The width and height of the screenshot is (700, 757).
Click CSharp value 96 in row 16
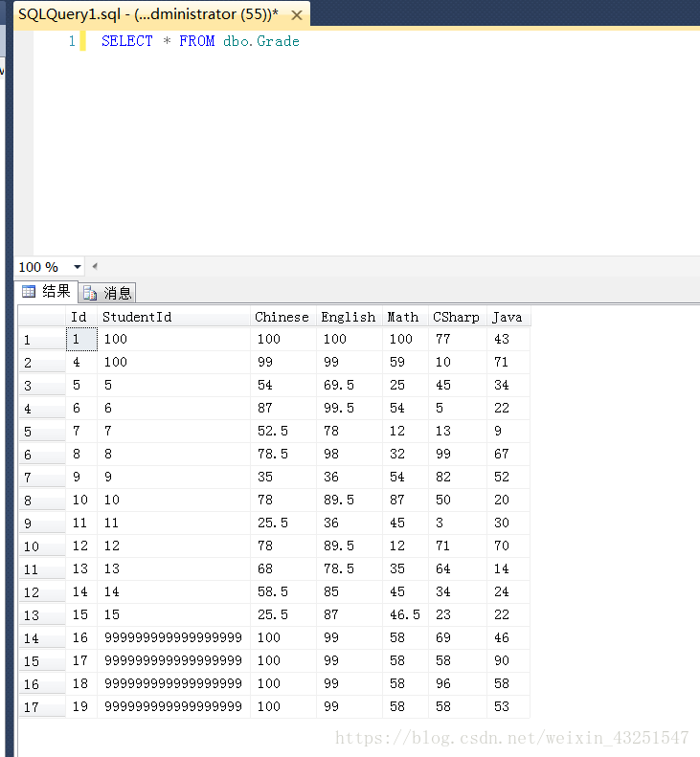click(x=458, y=683)
